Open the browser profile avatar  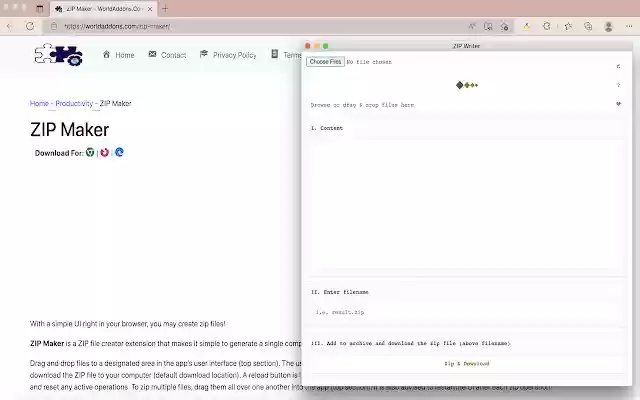(609, 27)
